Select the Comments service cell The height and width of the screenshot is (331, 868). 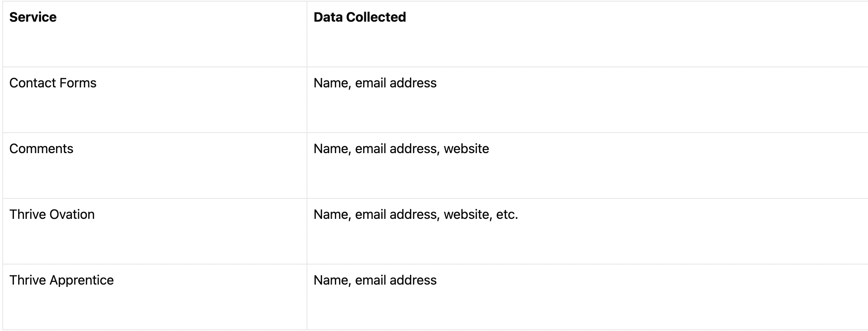pos(155,165)
